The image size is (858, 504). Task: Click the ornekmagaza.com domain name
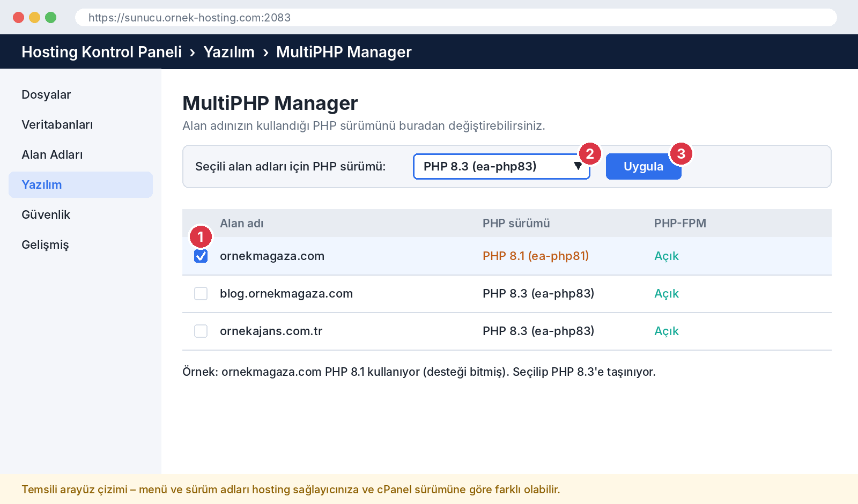pos(272,256)
